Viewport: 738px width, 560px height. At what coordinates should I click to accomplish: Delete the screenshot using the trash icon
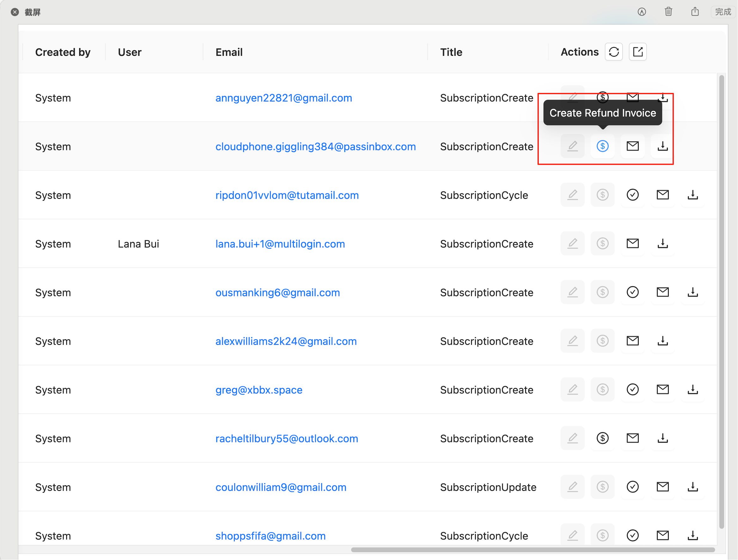[668, 12]
